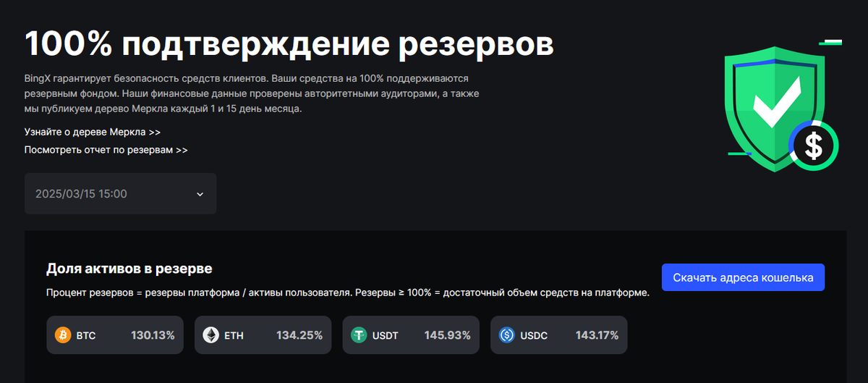The height and width of the screenshot is (383, 868).
Task: Expand the 2025/03/15 15:00 date dropdown
Action: click(x=120, y=193)
